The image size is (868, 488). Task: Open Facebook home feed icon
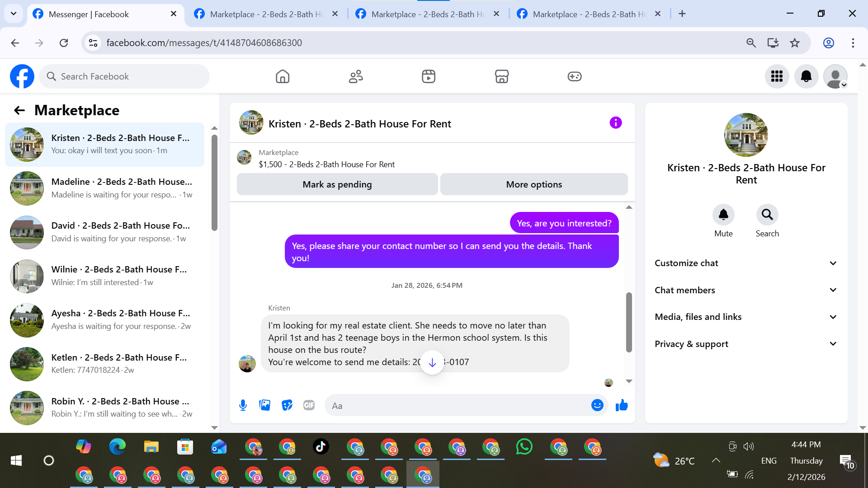click(283, 76)
